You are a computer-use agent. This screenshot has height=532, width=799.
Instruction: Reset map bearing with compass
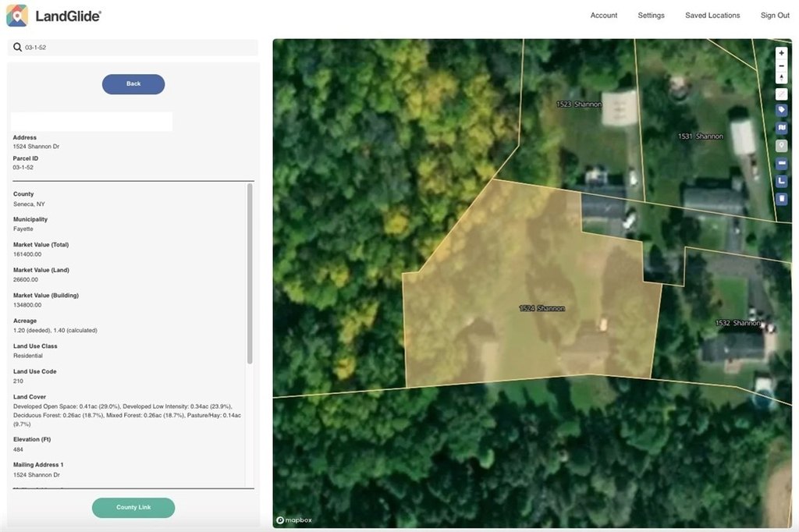point(781,78)
